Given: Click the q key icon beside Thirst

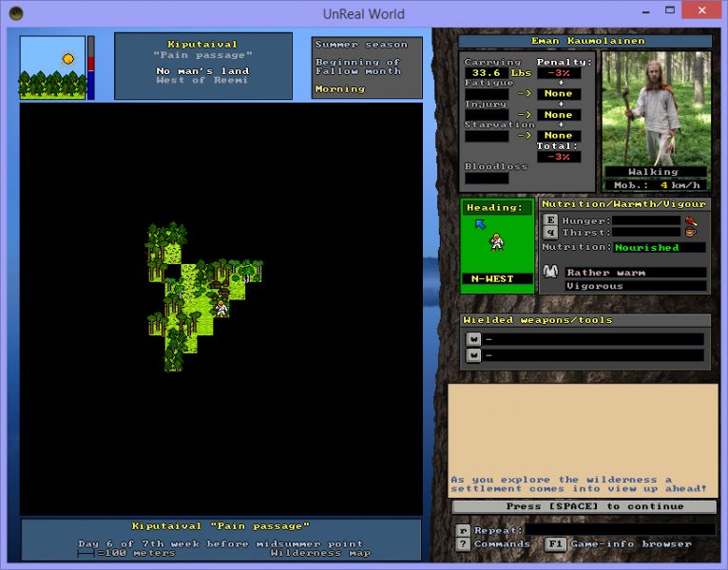Looking at the screenshot, I should 550,232.
